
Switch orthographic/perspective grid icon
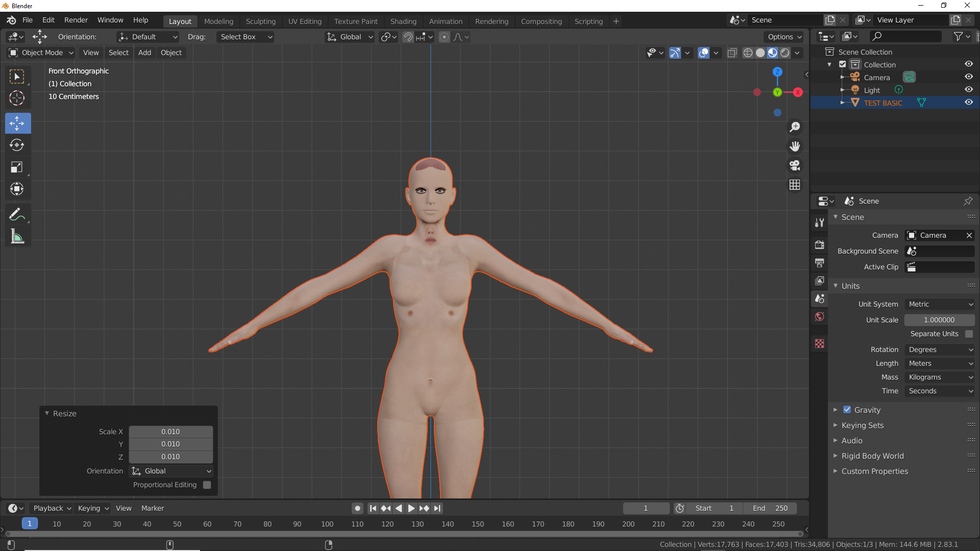[x=795, y=185]
